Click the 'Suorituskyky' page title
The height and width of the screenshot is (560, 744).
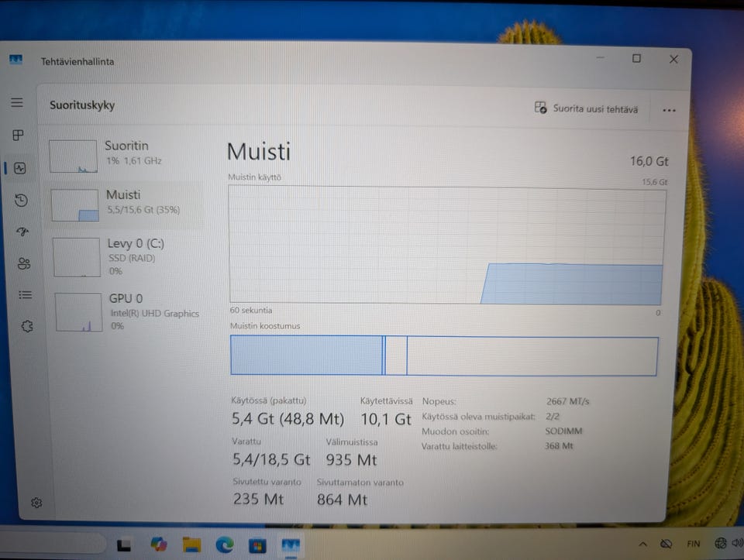pyautogui.click(x=82, y=105)
